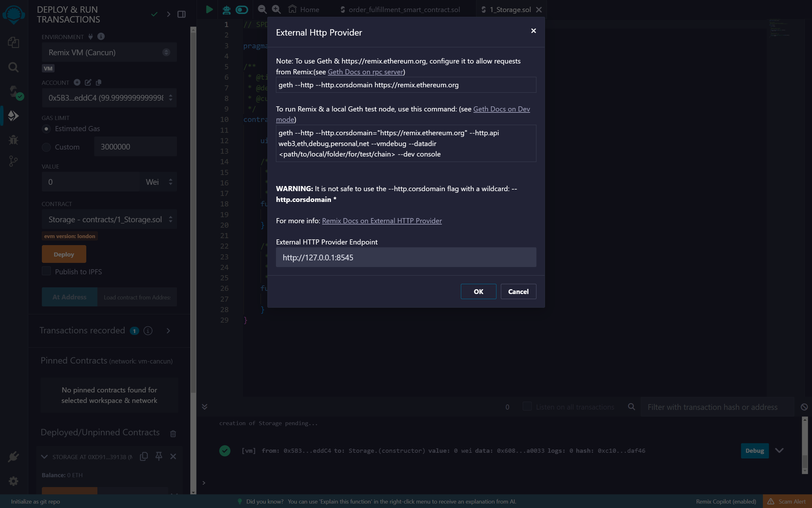
Task: Expand the Transactions recorded section
Action: pyautogui.click(x=168, y=331)
